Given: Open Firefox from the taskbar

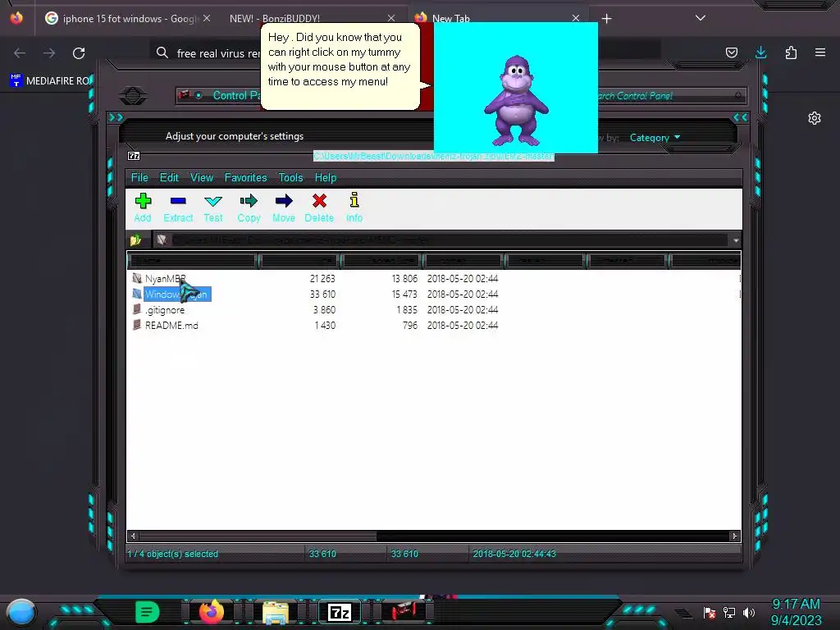Looking at the screenshot, I should coord(211,612).
